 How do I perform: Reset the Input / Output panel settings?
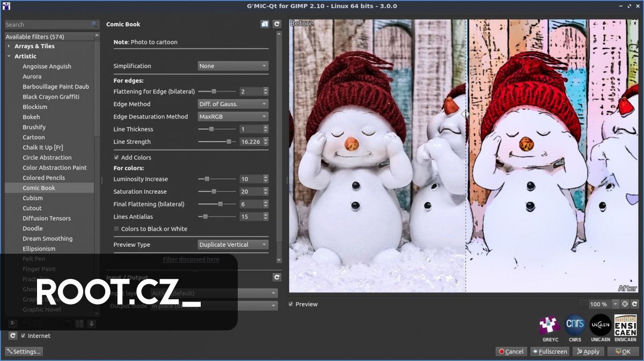pyautogui.click(x=277, y=277)
